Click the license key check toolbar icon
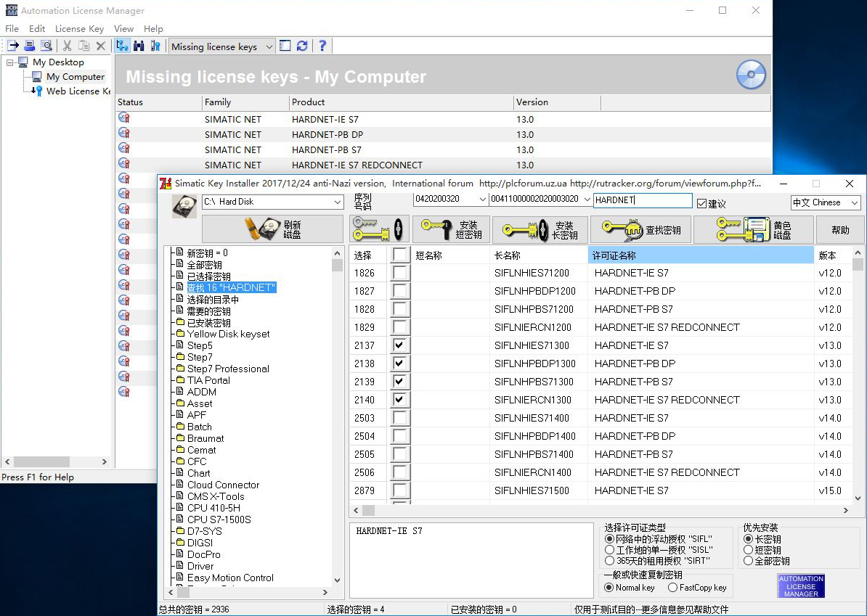The image size is (867, 616). tap(155, 46)
